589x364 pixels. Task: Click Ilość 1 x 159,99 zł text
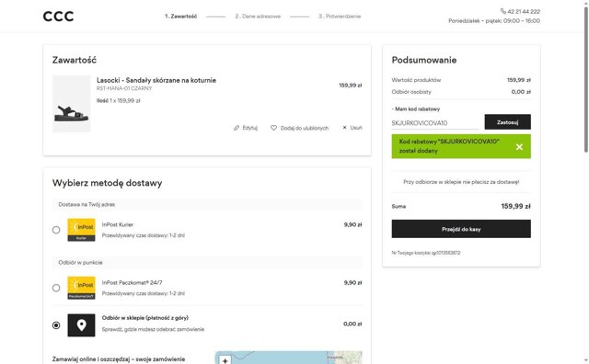(119, 100)
